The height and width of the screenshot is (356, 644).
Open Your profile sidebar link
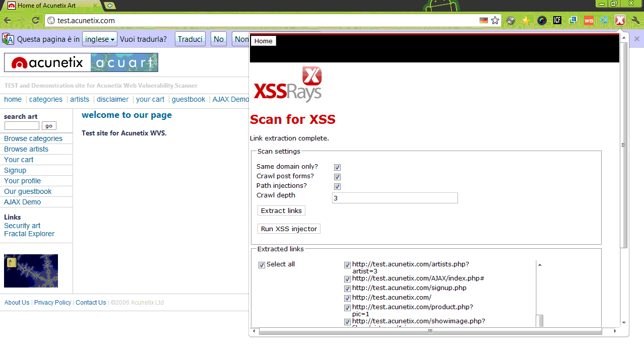tap(23, 181)
